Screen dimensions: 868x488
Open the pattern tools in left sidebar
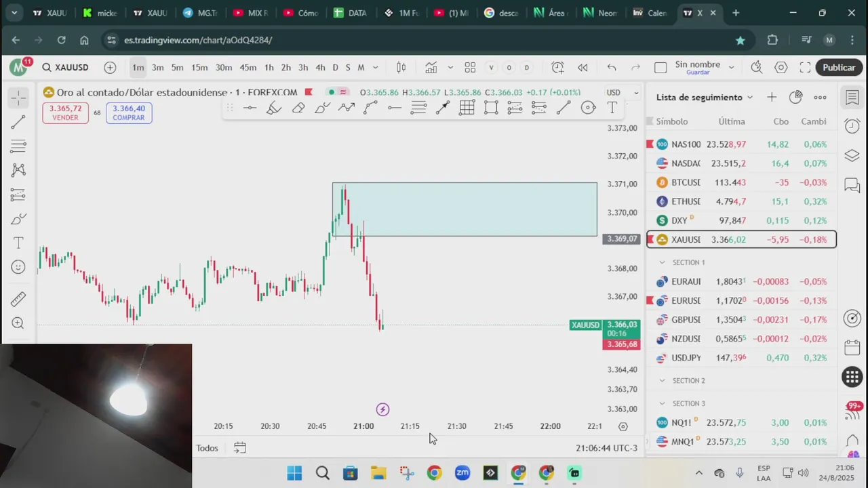coord(18,170)
